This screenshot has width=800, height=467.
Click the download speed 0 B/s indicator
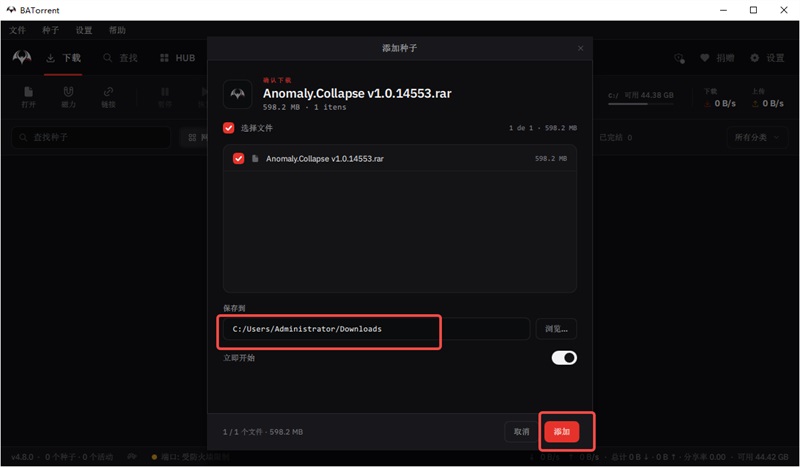(720, 103)
